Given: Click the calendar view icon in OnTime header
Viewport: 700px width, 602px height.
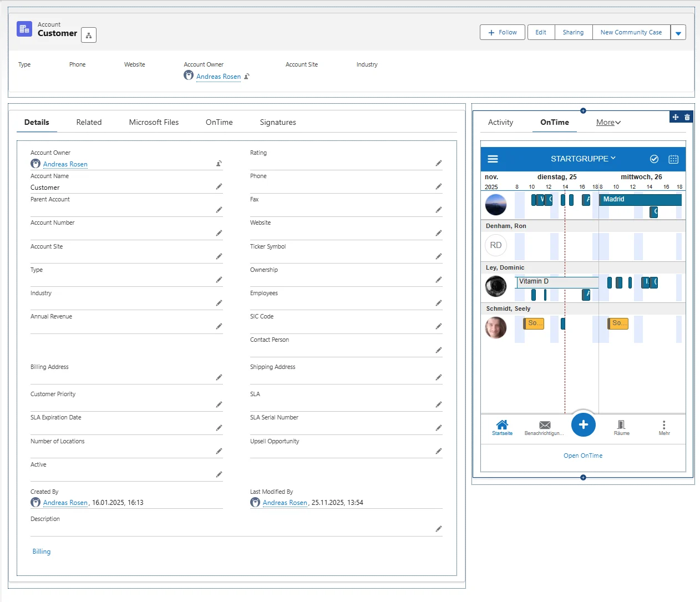Looking at the screenshot, I should coord(673,159).
